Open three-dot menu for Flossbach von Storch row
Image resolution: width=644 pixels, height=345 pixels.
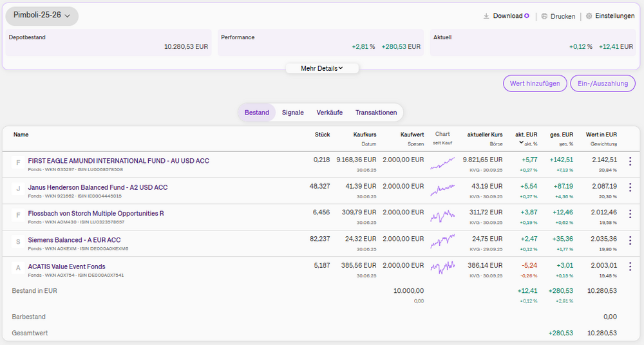coord(630,214)
